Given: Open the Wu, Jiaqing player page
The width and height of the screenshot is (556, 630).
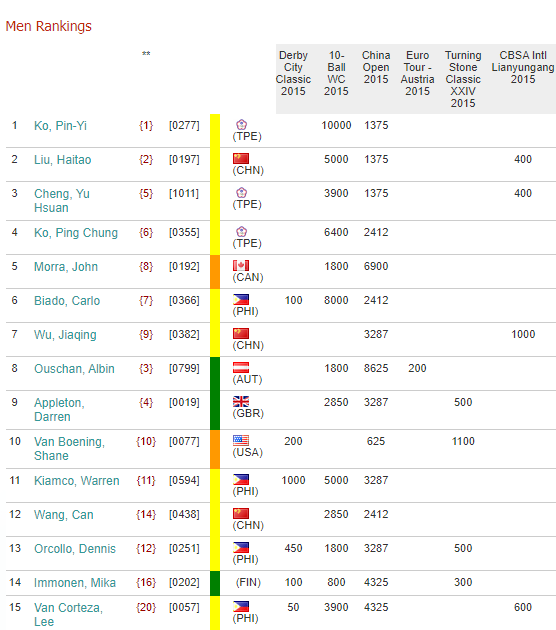Looking at the screenshot, I should click(x=65, y=335).
